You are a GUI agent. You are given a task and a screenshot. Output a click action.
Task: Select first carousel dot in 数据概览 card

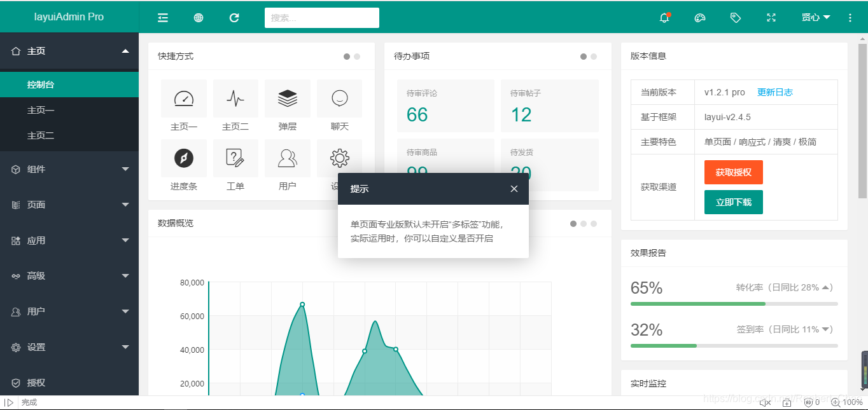pos(573,224)
